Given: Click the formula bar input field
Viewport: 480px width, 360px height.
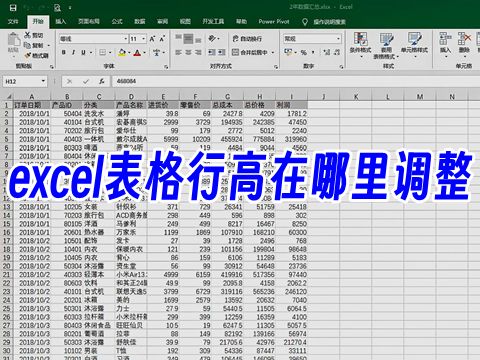Looking at the screenshot, I should coord(296,81).
